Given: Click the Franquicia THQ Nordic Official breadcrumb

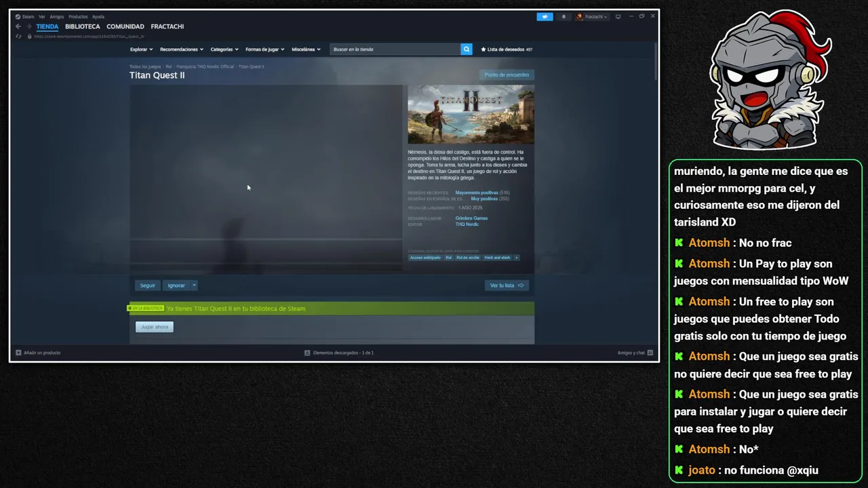Looking at the screenshot, I should (x=205, y=66).
